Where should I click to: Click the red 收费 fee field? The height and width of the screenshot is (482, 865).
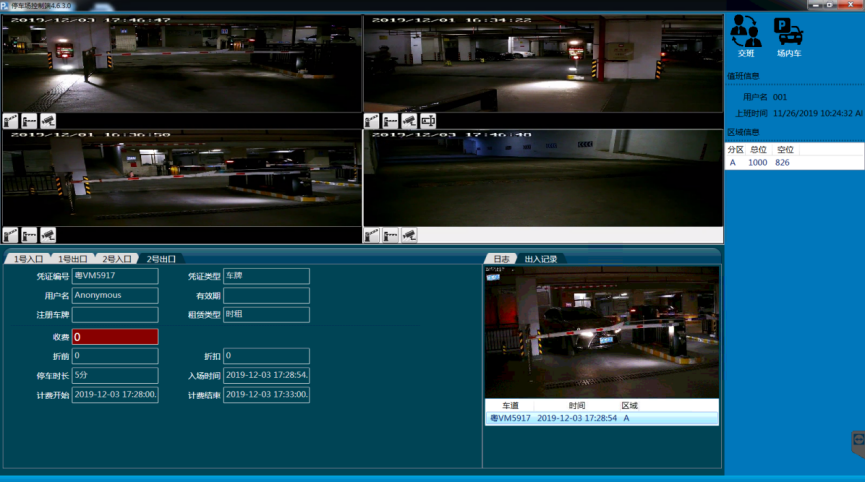(x=114, y=337)
